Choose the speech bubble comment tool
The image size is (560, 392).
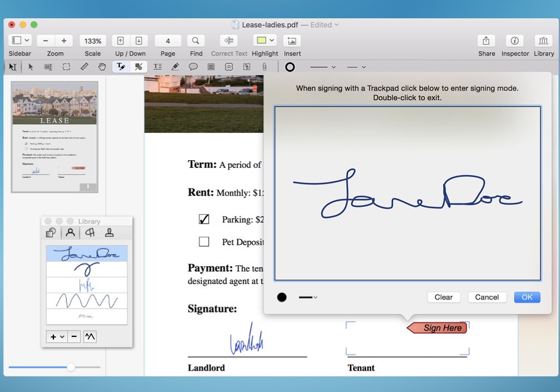click(193, 67)
